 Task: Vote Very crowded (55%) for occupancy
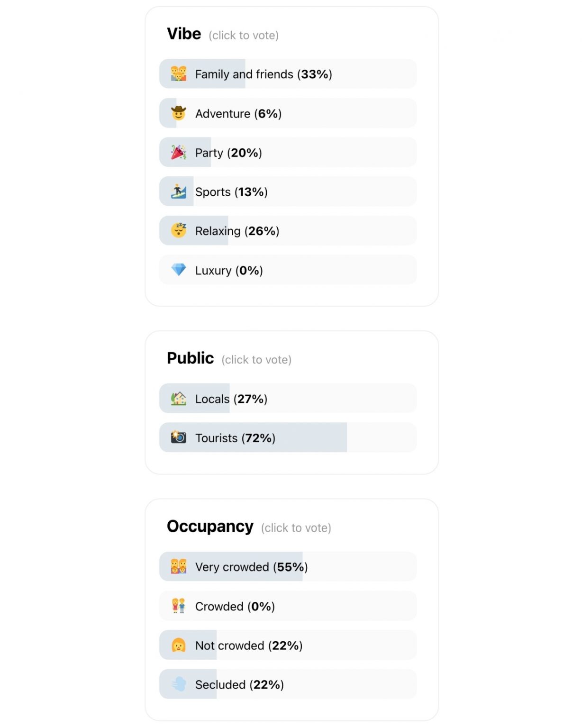pos(288,567)
